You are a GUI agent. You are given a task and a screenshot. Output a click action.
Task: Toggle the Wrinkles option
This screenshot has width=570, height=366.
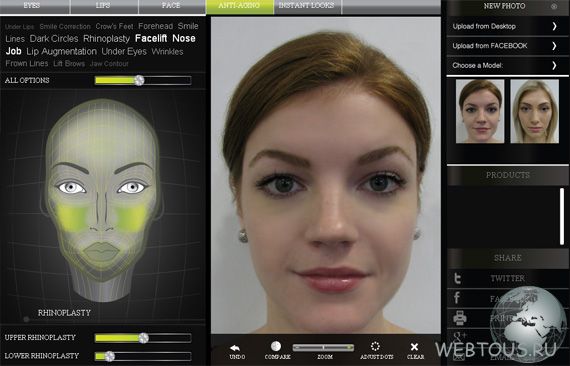point(167,52)
